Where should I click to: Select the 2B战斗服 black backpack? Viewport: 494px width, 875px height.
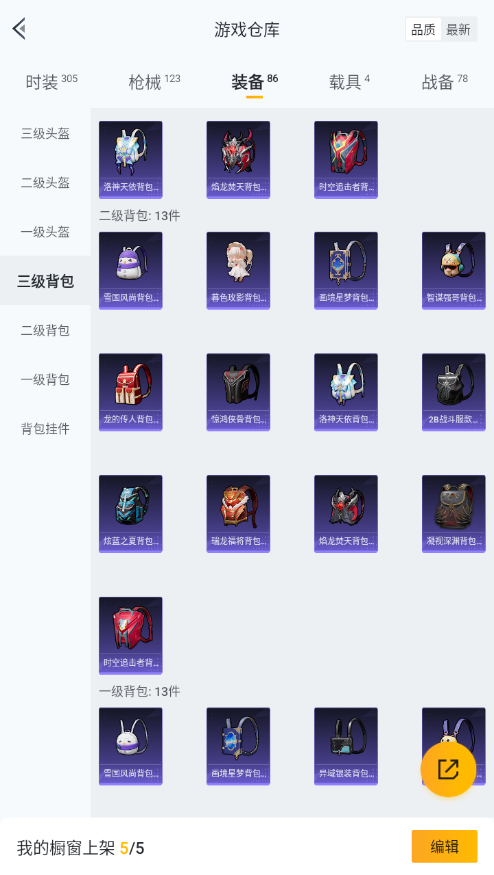(x=454, y=392)
